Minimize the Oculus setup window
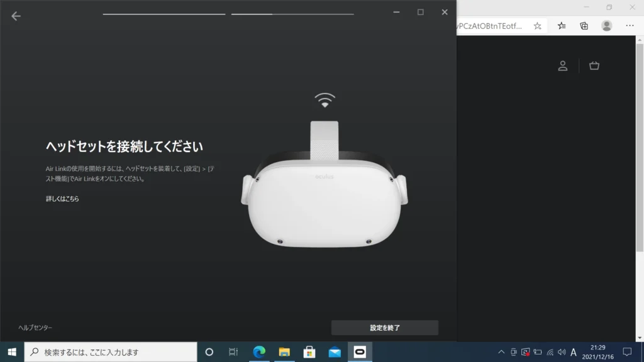The height and width of the screenshot is (362, 644). point(396,13)
